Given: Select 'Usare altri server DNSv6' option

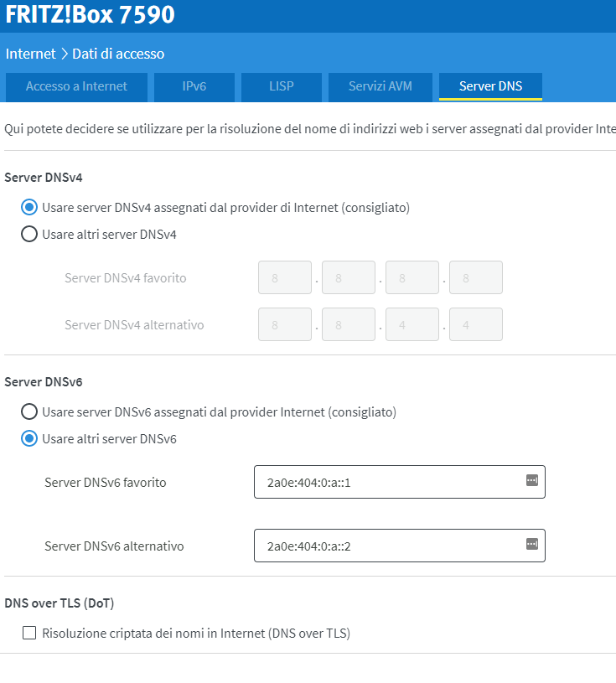Looking at the screenshot, I should coord(29,438).
